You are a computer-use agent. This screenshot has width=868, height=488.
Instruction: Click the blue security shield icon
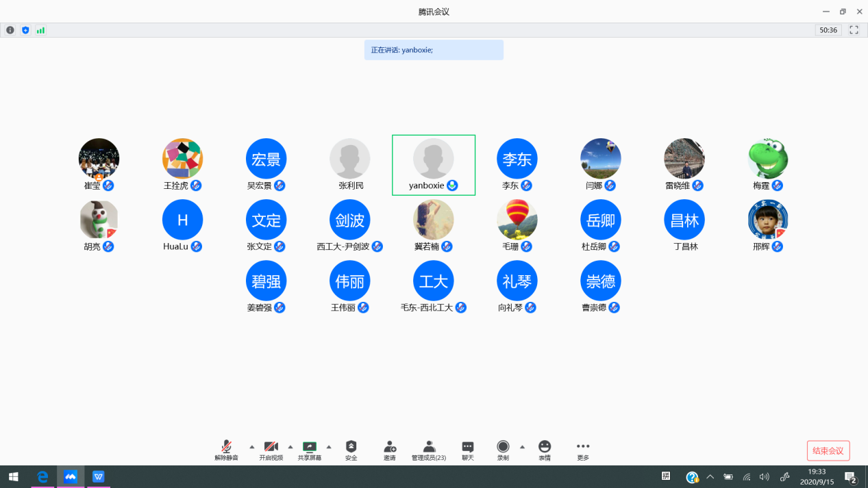pos(25,30)
